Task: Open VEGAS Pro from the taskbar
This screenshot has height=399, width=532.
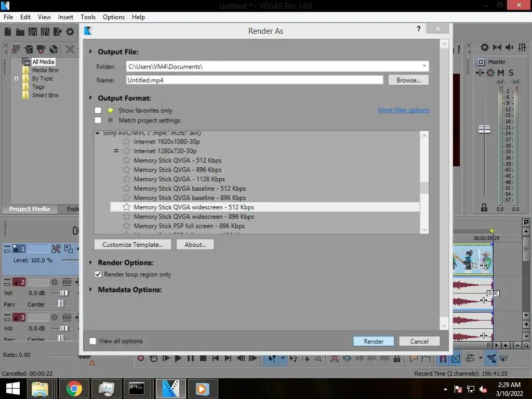Action: coord(170,389)
